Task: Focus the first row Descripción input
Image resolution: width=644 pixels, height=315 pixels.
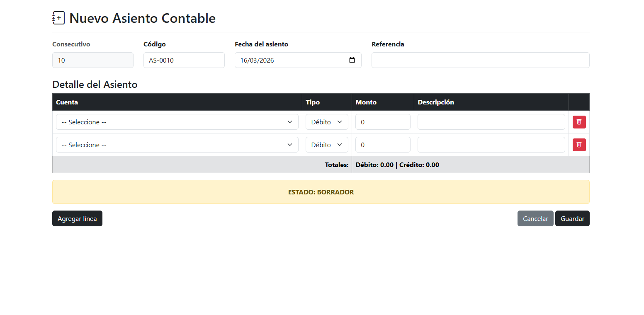Action: coord(491,122)
